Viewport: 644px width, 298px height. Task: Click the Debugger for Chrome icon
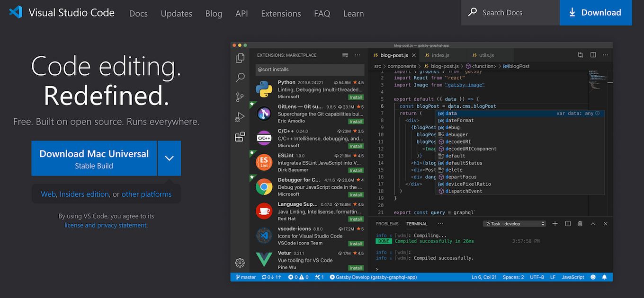pos(264,187)
